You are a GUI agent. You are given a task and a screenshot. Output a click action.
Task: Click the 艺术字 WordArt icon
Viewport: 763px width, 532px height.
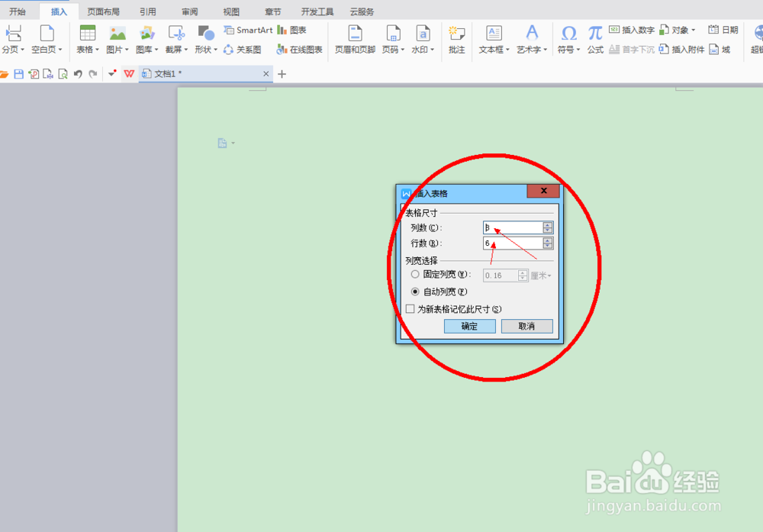coord(532,33)
